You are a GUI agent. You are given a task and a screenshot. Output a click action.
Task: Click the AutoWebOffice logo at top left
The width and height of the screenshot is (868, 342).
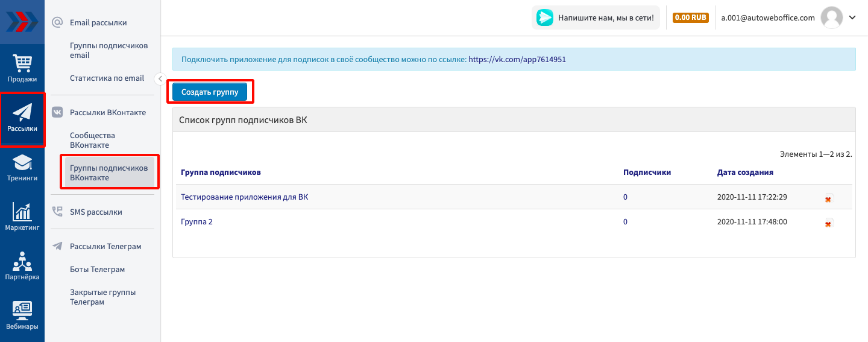[22, 22]
